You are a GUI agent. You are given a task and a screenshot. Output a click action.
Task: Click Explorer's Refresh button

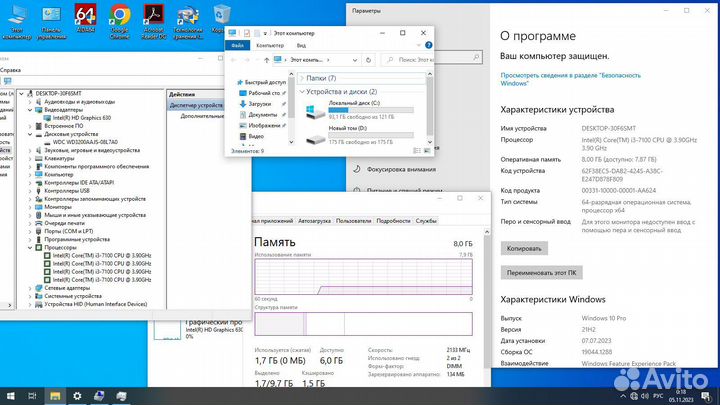(x=368, y=60)
